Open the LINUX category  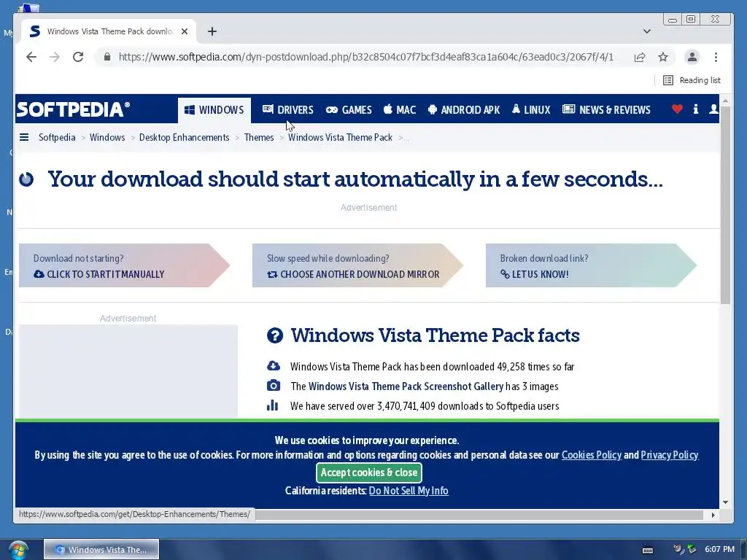[x=531, y=110]
